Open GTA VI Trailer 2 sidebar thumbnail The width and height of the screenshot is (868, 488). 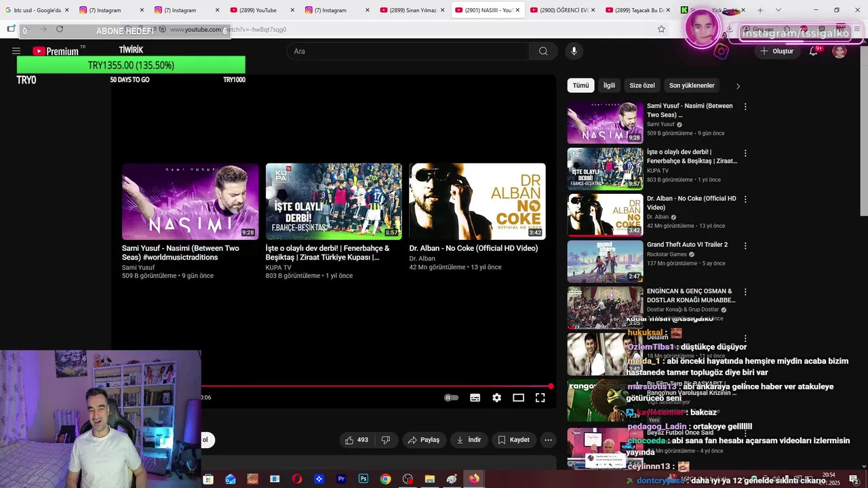coord(605,261)
